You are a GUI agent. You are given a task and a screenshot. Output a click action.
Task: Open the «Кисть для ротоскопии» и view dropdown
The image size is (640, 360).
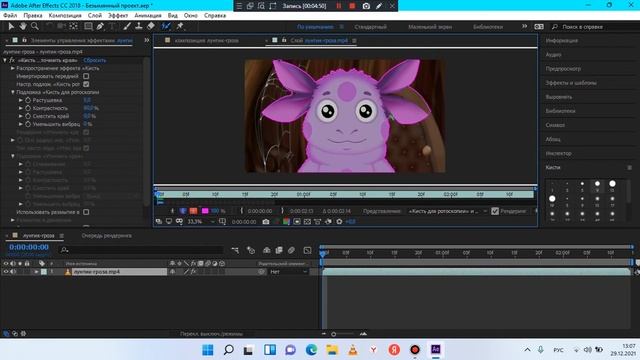[x=448, y=211]
